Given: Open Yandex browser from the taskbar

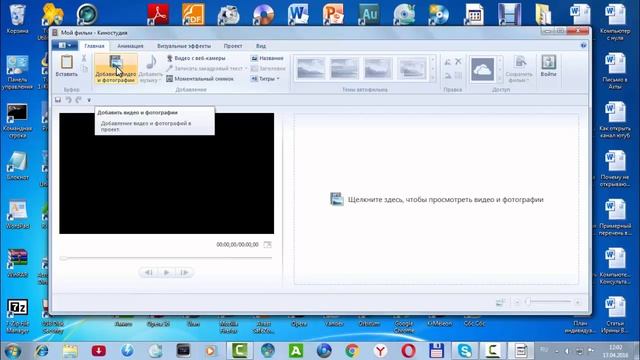Looking at the screenshot, I should (x=380, y=351).
